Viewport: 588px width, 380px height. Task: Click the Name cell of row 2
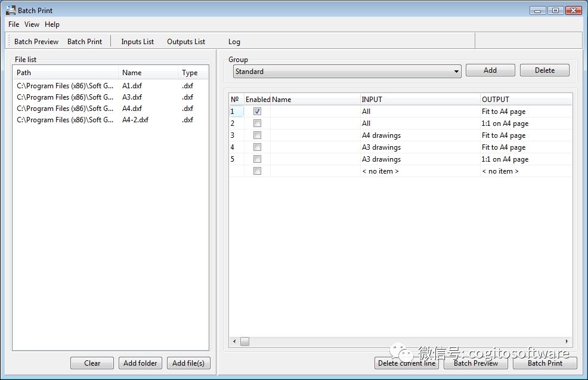[315, 123]
